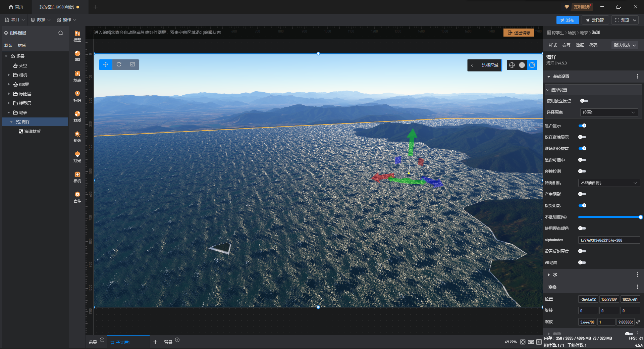The height and width of the screenshot is (349, 644).
Task: Open the 数据 menu
Action: pos(41,20)
